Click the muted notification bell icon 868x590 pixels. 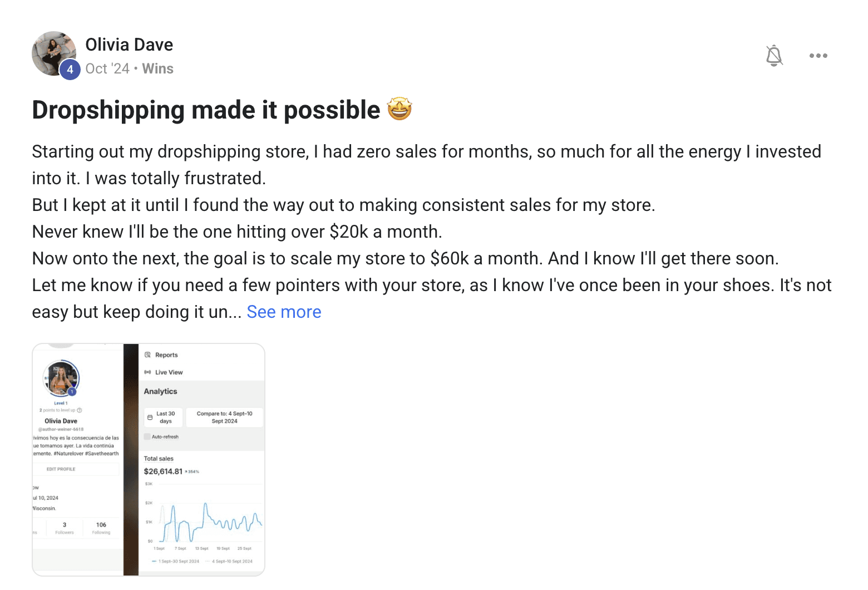click(x=774, y=56)
